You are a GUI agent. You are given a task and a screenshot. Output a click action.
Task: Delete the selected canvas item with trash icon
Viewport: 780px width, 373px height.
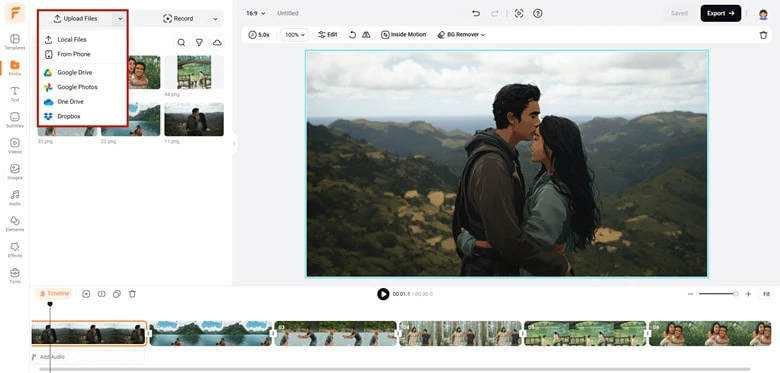763,35
